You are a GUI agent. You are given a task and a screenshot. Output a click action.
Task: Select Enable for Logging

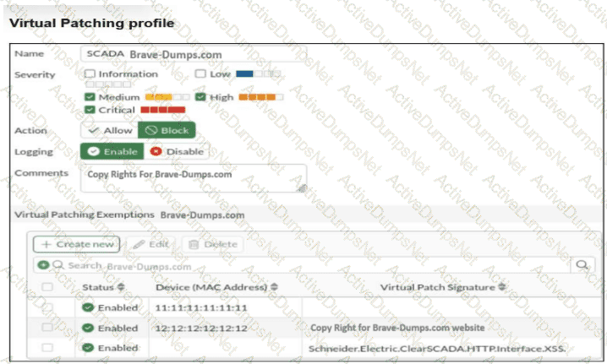point(112,151)
